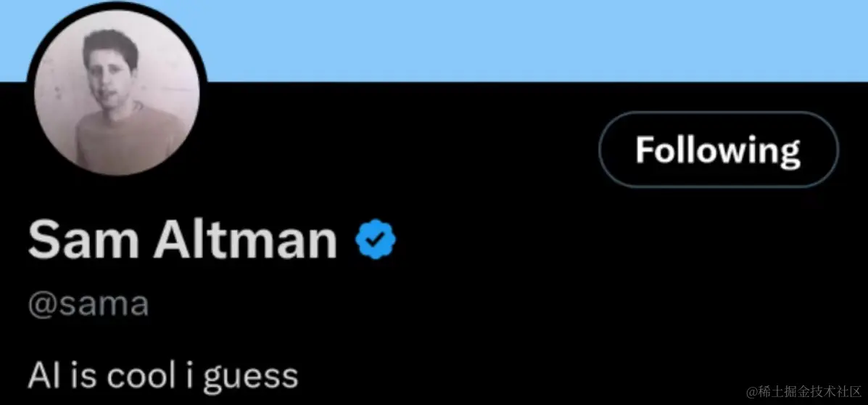Toggle follow state using the Following pill
868x405 pixels.
718,150
